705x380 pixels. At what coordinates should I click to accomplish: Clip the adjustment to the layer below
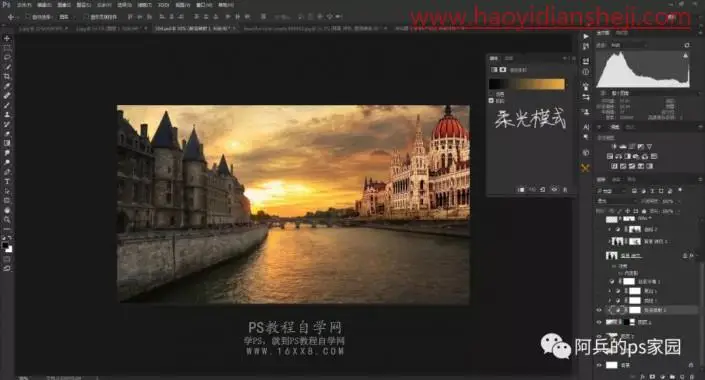click(521, 190)
